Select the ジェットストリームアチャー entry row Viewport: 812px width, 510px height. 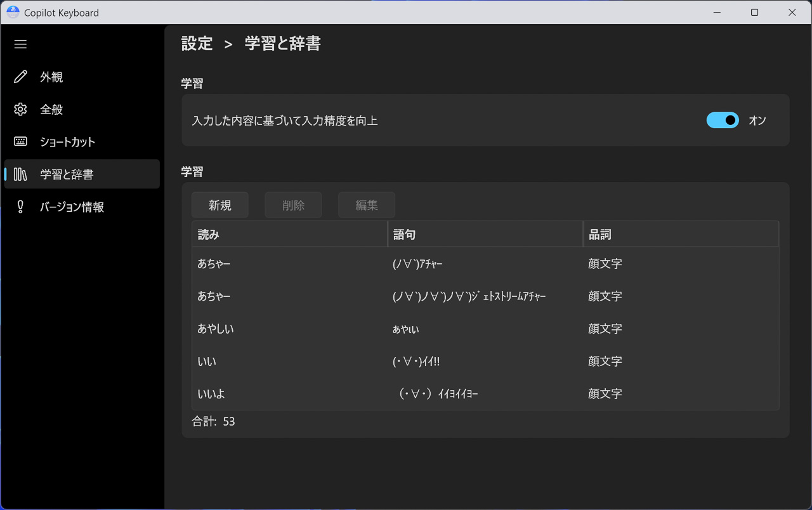tap(485, 296)
